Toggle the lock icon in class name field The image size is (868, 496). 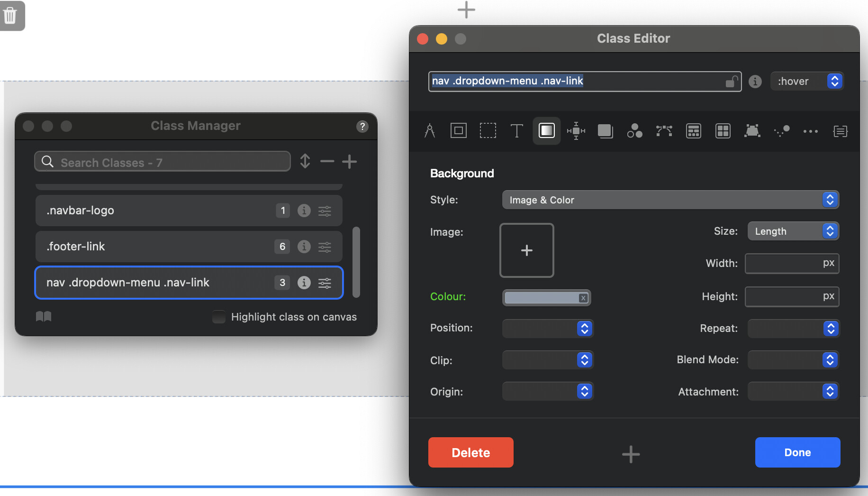732,82
